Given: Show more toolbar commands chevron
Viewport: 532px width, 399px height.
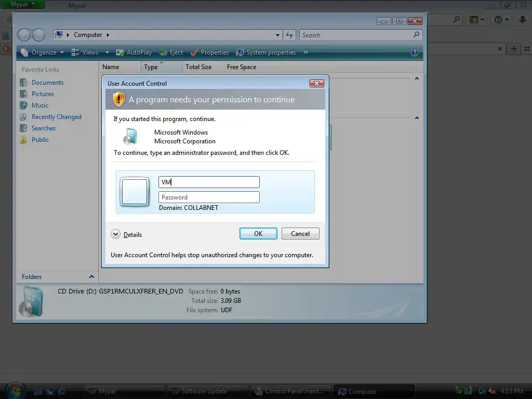Looking at the screenshot, I should tap(305, 52).
